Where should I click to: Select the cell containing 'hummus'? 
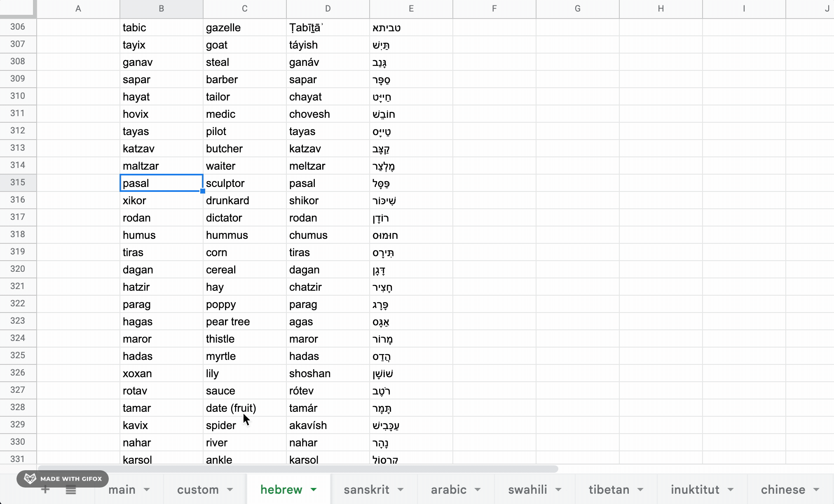[245, 235]
